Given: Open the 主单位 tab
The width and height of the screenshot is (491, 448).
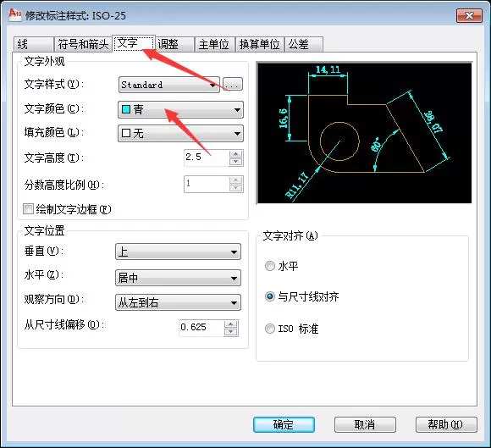Looking at the screenshot, I should [x=215, y=44].
